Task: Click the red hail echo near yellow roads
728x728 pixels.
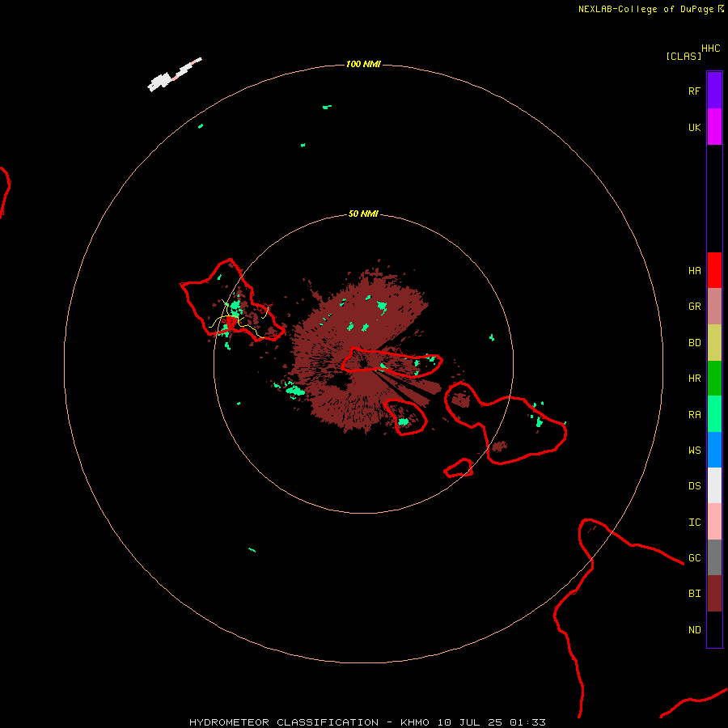Action: coord(230,322)
